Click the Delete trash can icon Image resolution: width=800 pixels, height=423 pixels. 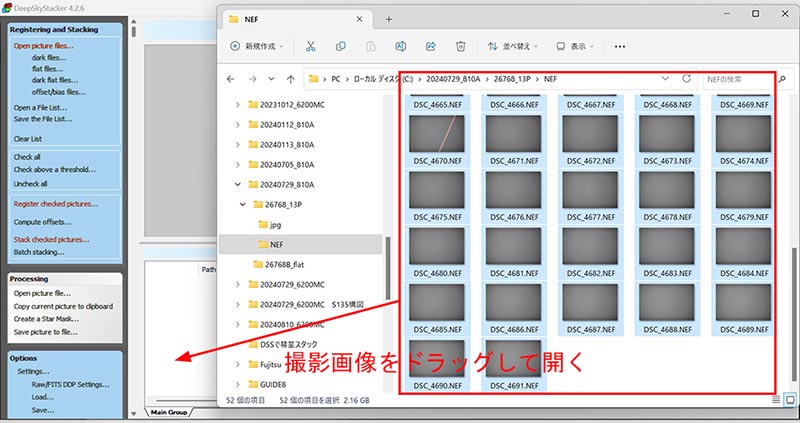point(460,46)
